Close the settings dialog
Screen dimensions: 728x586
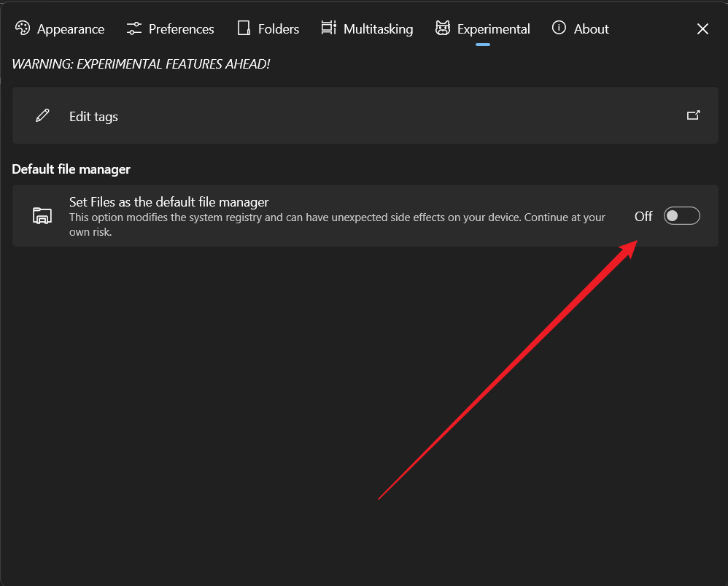[702, 28]
